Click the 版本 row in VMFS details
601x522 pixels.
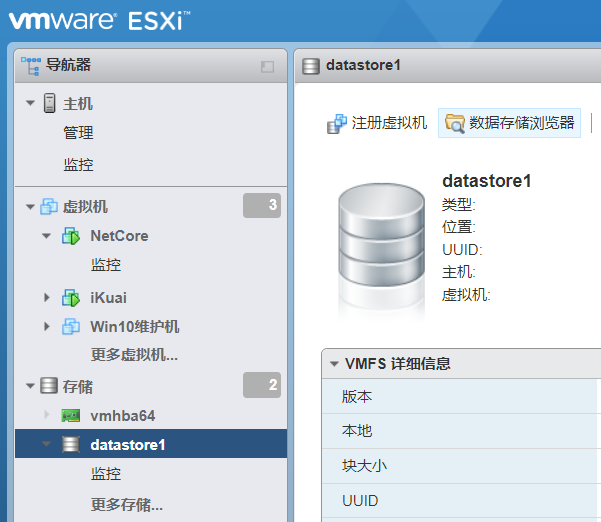pos(461,396)
